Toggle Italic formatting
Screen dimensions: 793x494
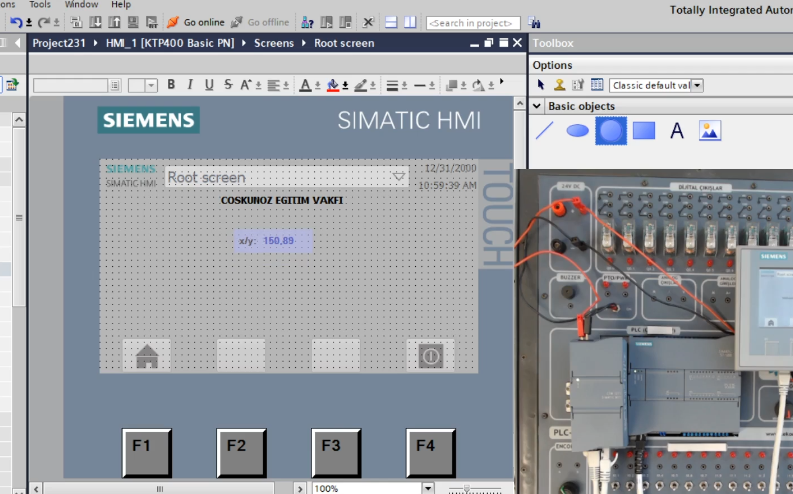point(190,84)
